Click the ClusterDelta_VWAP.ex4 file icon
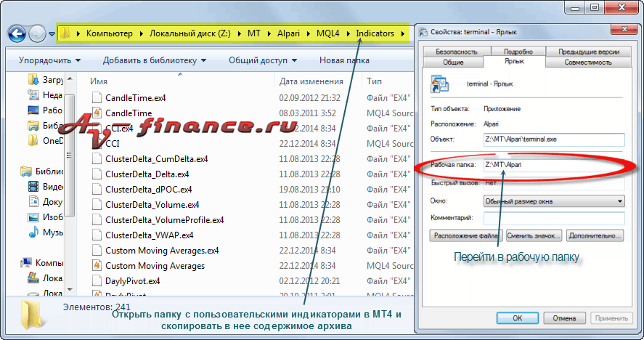This screenshot has height=340, width=644. [97, 235]
